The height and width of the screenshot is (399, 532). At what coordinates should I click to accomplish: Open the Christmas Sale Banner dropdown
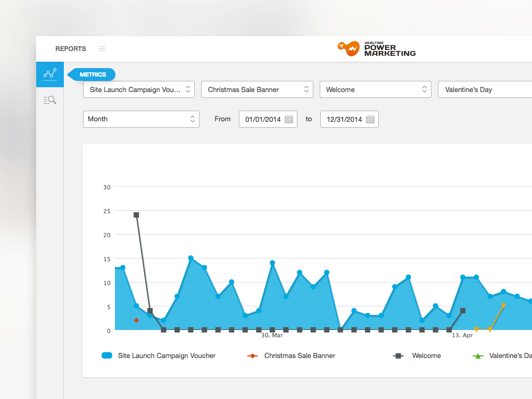click(257, 89)
